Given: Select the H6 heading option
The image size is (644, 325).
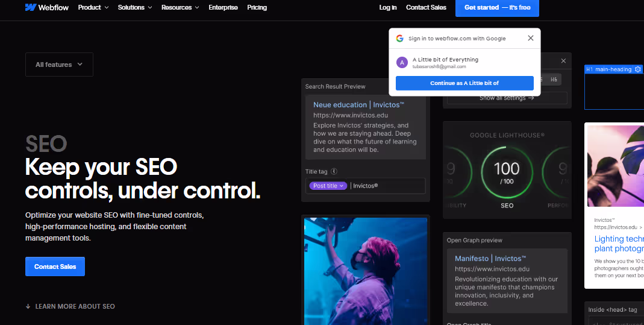Looking at the screenshot, I should pyautogui.click(x=554, y=80).
